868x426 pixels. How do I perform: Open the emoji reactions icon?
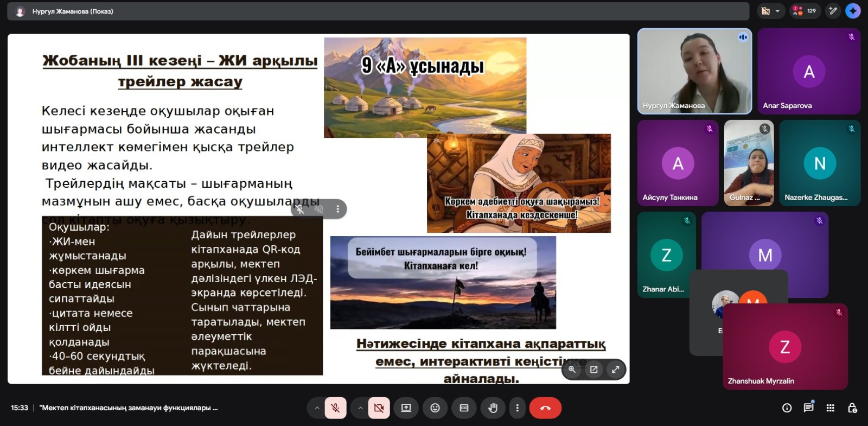click(435, 408)
